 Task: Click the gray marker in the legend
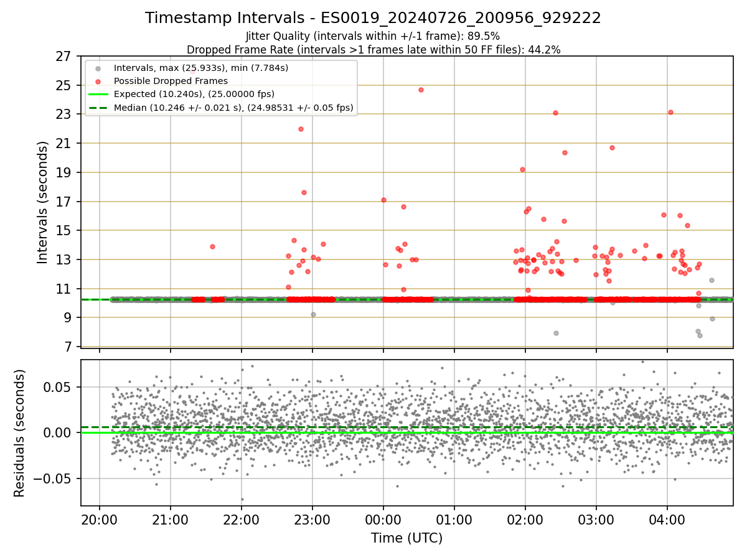[98, 68]
